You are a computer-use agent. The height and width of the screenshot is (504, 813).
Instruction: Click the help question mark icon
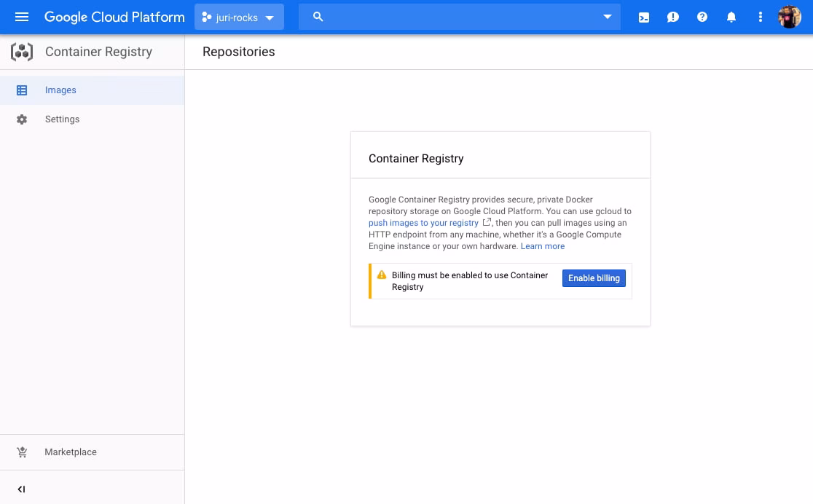(702, 17)
